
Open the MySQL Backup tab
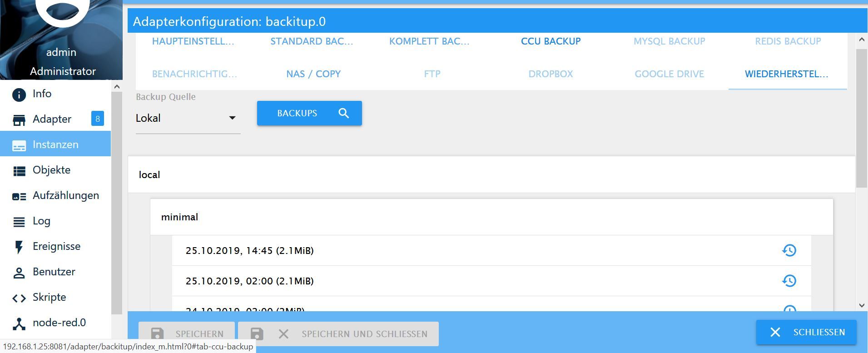pos(669,41)
